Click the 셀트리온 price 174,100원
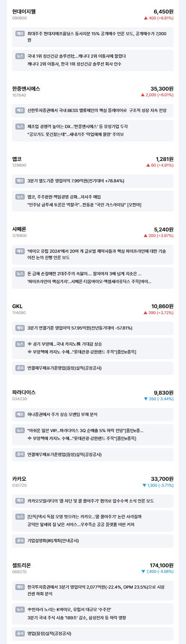 click(162, 565)
